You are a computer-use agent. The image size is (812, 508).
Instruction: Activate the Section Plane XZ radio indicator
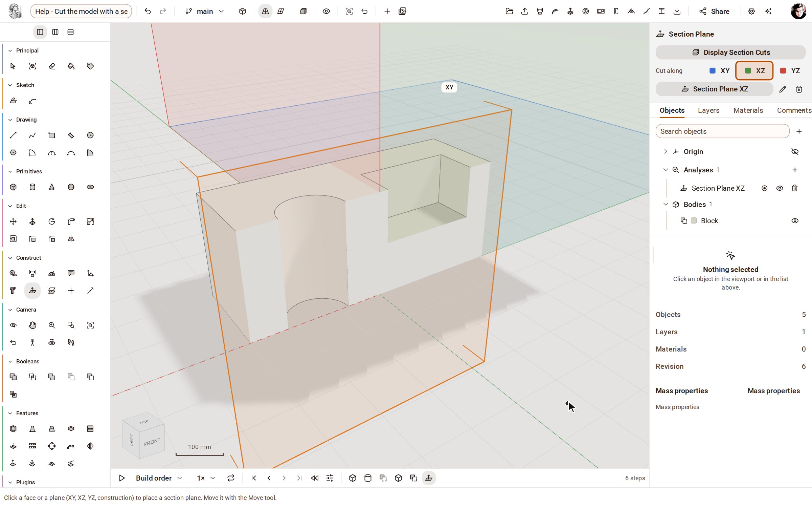pos(764,188)
